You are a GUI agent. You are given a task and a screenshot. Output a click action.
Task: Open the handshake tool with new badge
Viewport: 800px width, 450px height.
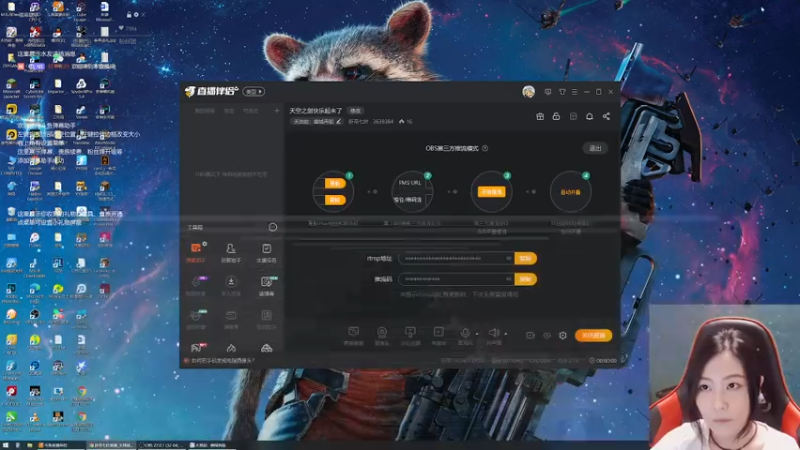pyautogui.click(x=196, y=319)
